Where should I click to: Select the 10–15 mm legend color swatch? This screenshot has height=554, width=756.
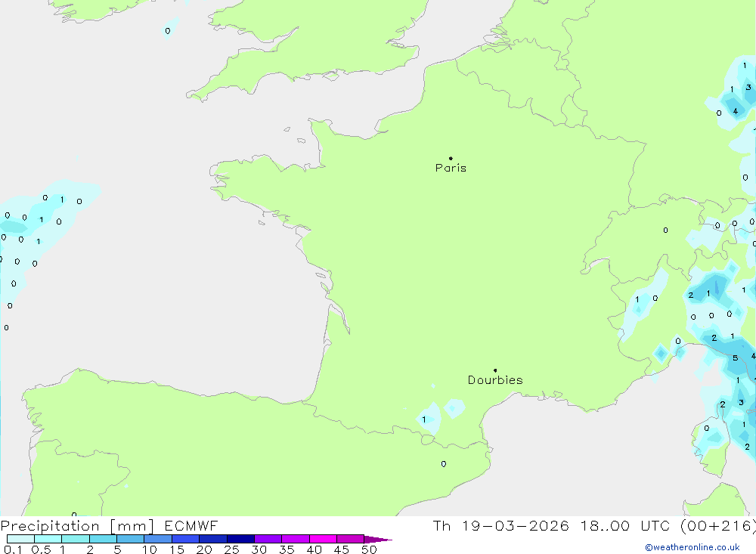click(x=158, y=539)
